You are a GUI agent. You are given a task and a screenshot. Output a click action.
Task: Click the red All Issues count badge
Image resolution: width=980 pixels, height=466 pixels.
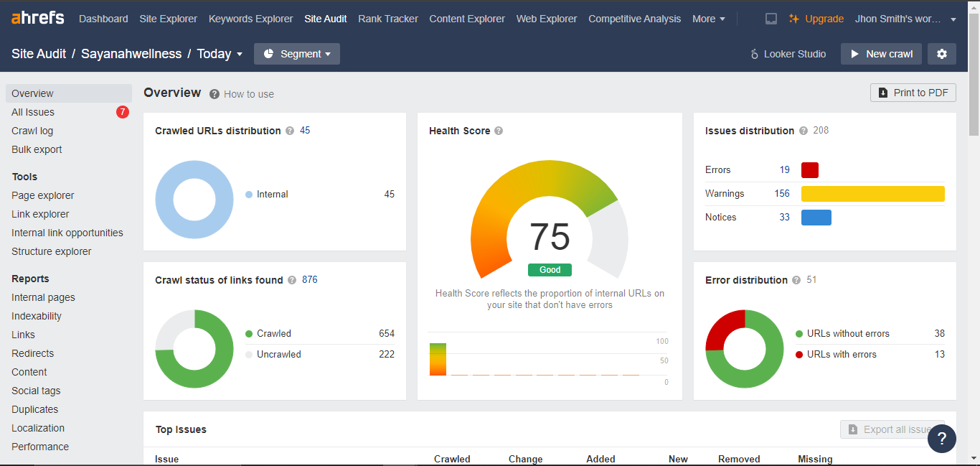[123, 112]
